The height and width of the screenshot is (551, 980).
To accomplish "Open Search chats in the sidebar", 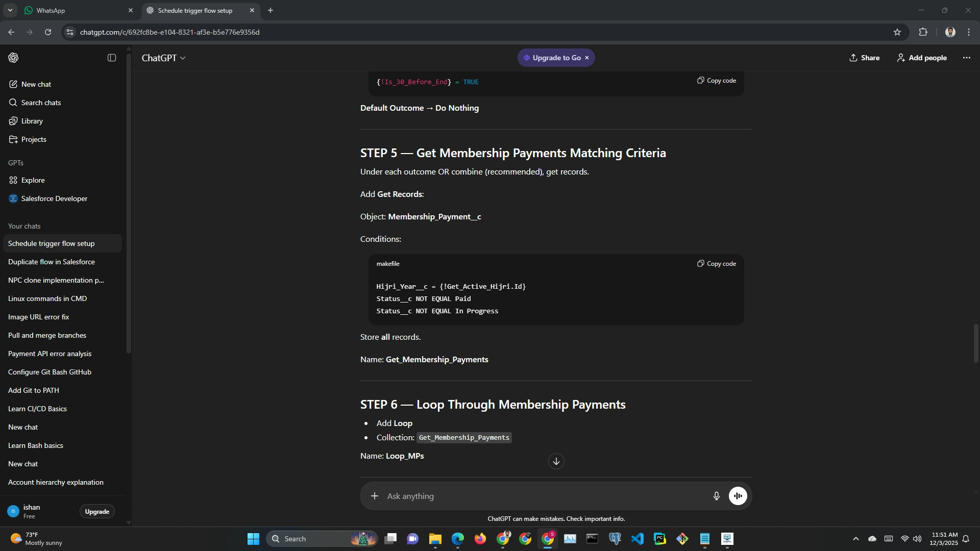I will tap(41, 103).
